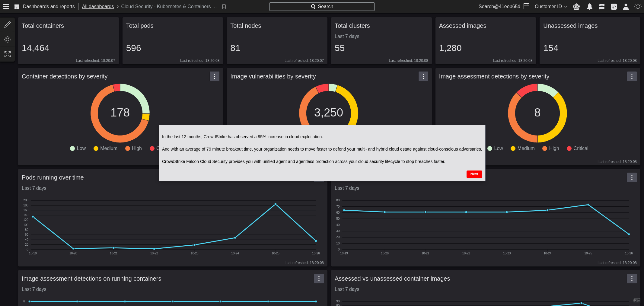This screenshot has width=644, height=306.
Task: Open the messages chat icon
Action: [601, 6]
